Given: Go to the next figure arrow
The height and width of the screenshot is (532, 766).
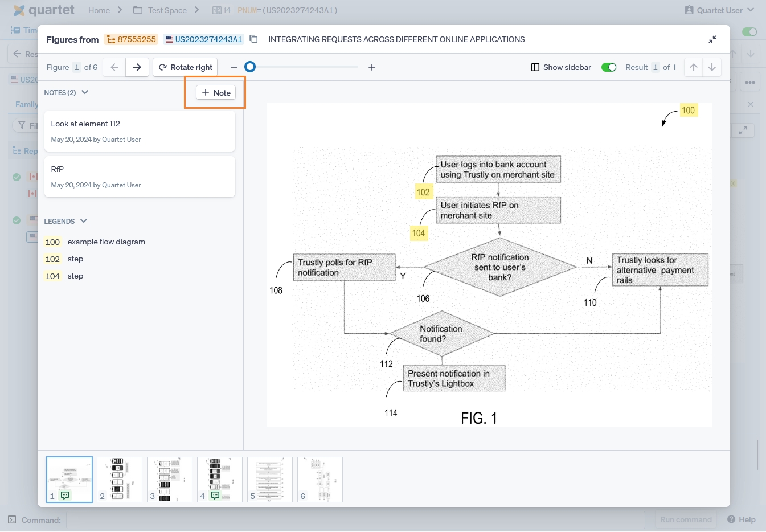Looking at the screenshot, I should click(137, 67).
